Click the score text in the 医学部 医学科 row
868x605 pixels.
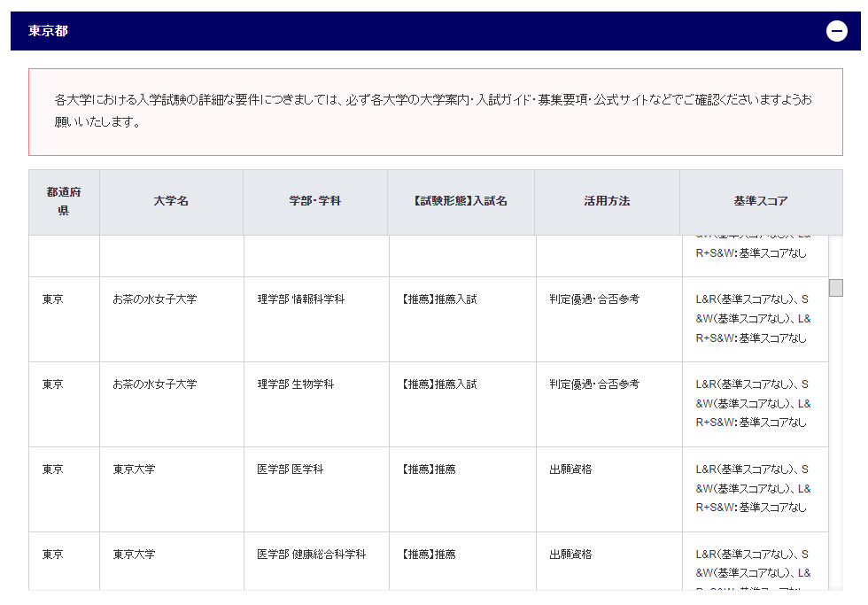click(x=753, y=488)
